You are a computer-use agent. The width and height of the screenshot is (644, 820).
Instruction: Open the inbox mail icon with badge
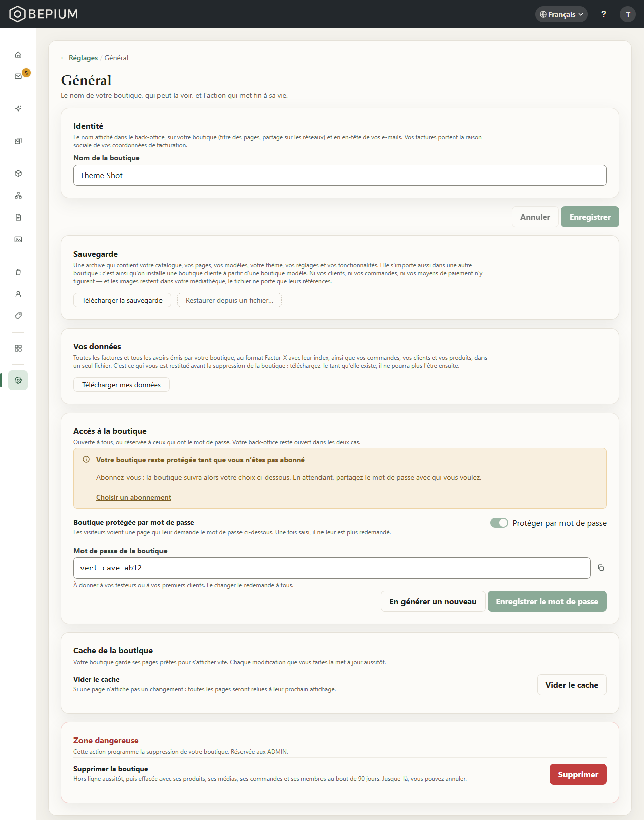[x=18, y=76]
